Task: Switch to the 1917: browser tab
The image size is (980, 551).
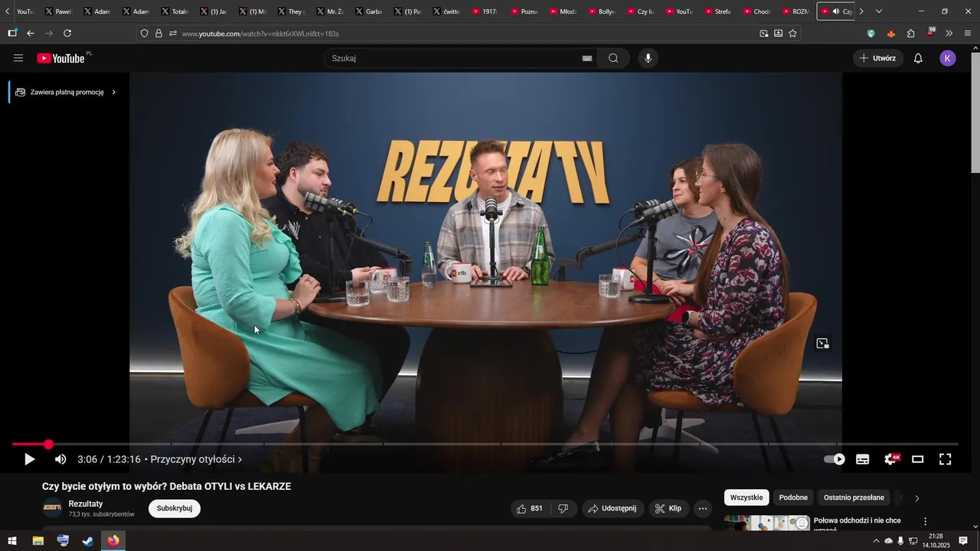Action: coord(485,11)
